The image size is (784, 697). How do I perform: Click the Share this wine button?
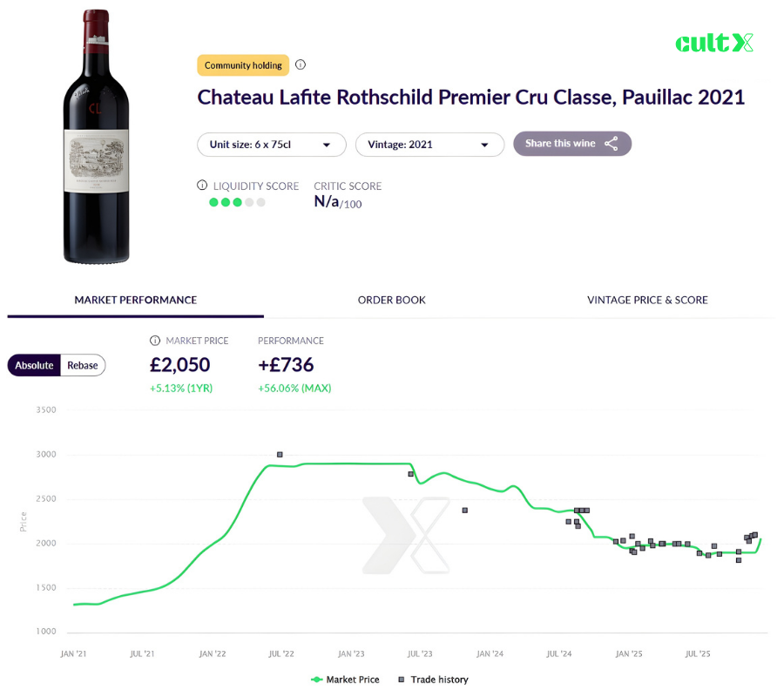tap(572, 143)
